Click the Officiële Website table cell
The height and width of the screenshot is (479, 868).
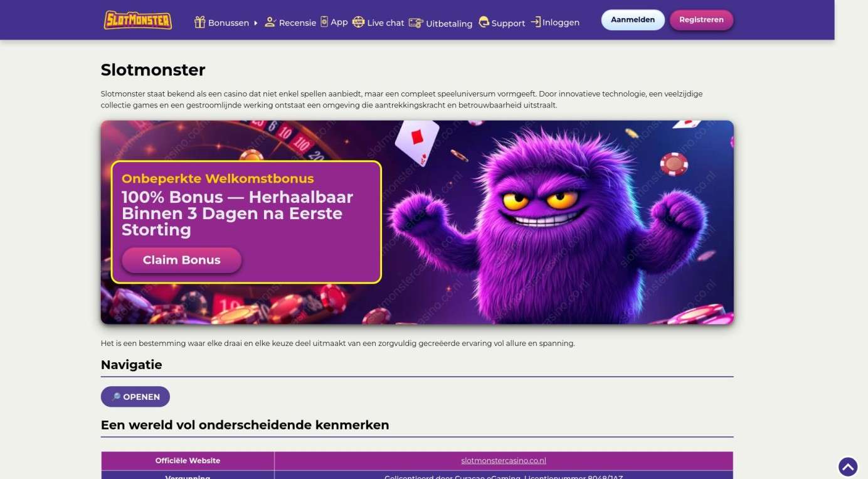(x=188, y=461)
